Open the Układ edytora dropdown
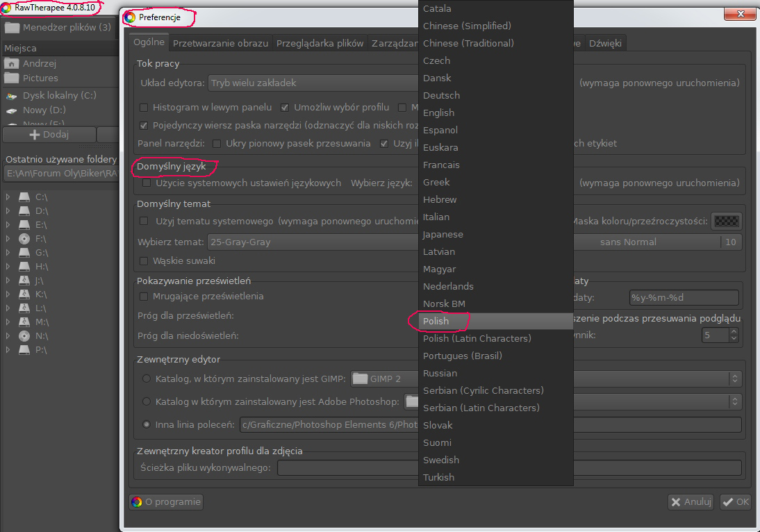 coord(313,83)
